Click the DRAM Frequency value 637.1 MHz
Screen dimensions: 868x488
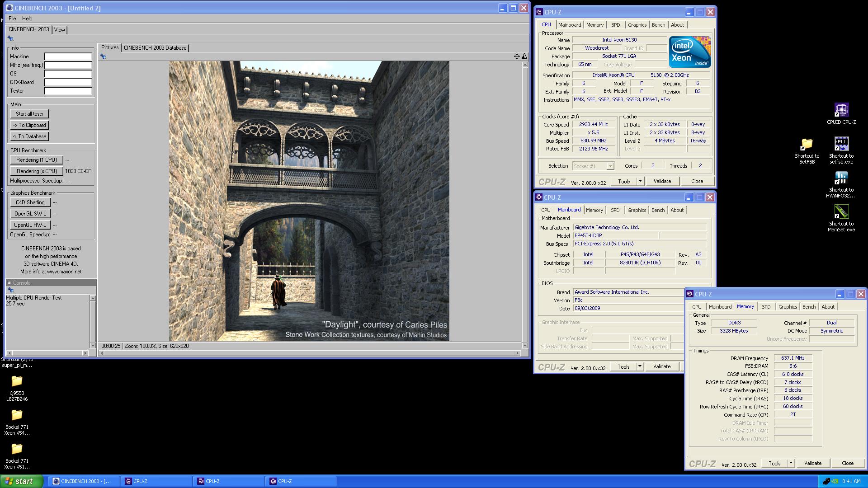793,358
